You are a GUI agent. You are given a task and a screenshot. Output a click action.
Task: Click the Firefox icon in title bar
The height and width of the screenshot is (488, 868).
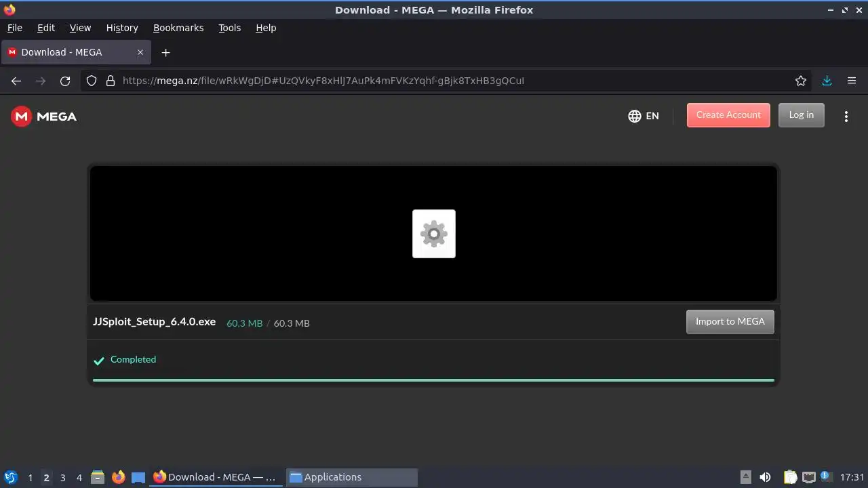coord(9,9)
